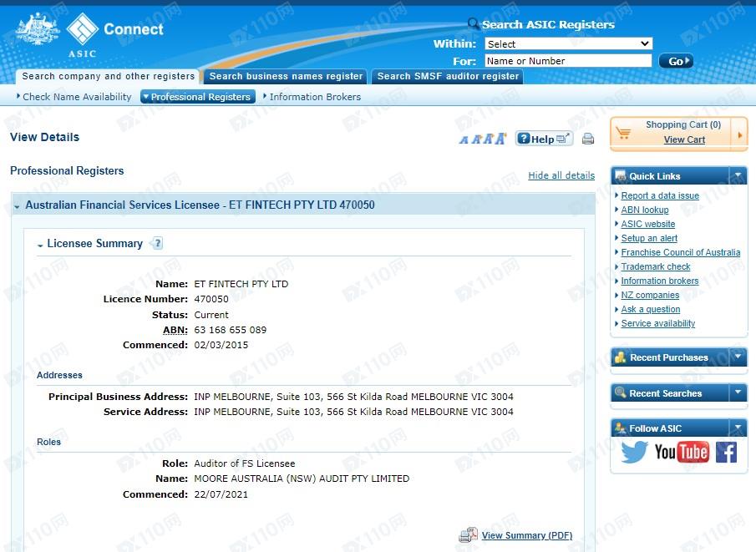
Task: Open the Within select dropdown
Action: point(568,43)
